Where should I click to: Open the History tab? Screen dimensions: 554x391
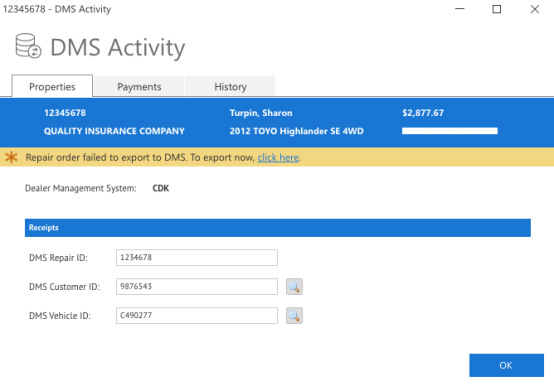pyautogui.click(x=230, y=86)
